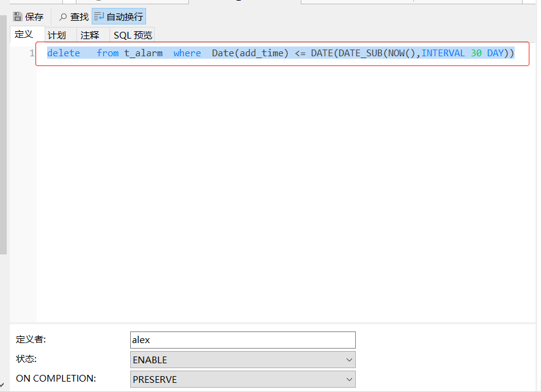Viewport: 541px width, 392px height.
Task: Switch to the 定义 tab
Action: click(x=24, y=34)
